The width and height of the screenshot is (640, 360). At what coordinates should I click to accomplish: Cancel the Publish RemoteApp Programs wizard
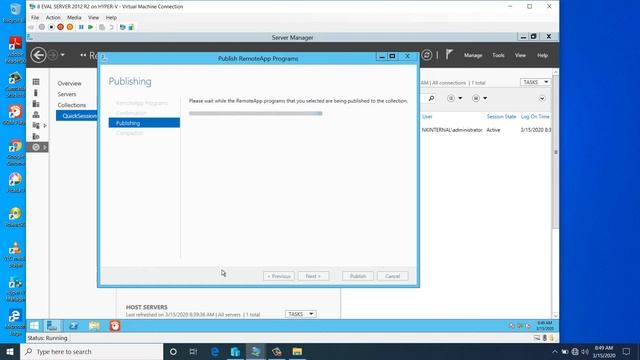tap(392, 276)
